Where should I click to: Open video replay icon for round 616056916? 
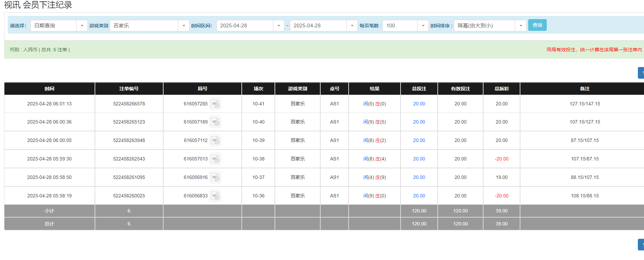(x=215, y=177)
